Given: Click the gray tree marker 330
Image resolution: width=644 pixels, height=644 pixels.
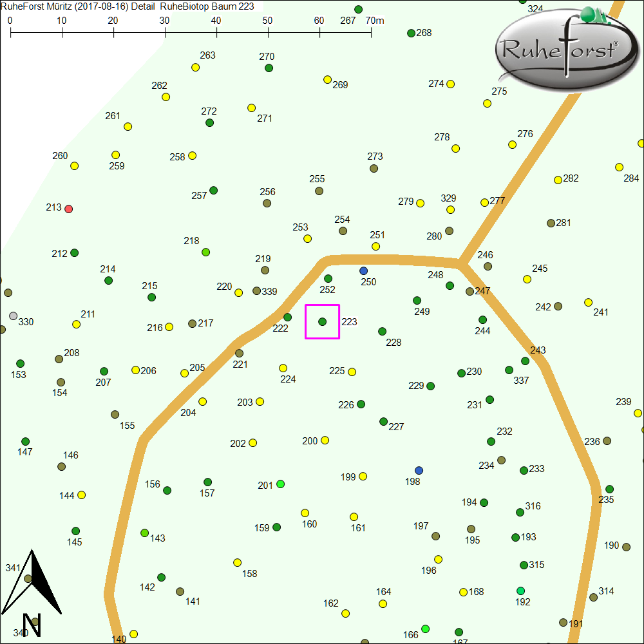Looking at the screenshot, I should click(14, 316).
